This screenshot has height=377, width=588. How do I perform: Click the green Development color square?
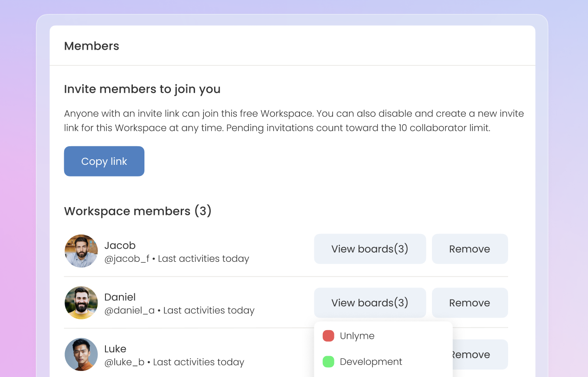click(x=328, y=362)
